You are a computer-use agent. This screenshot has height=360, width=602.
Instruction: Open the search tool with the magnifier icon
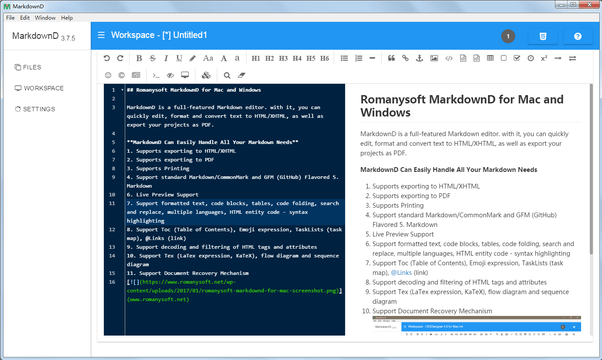click(227, 75)
